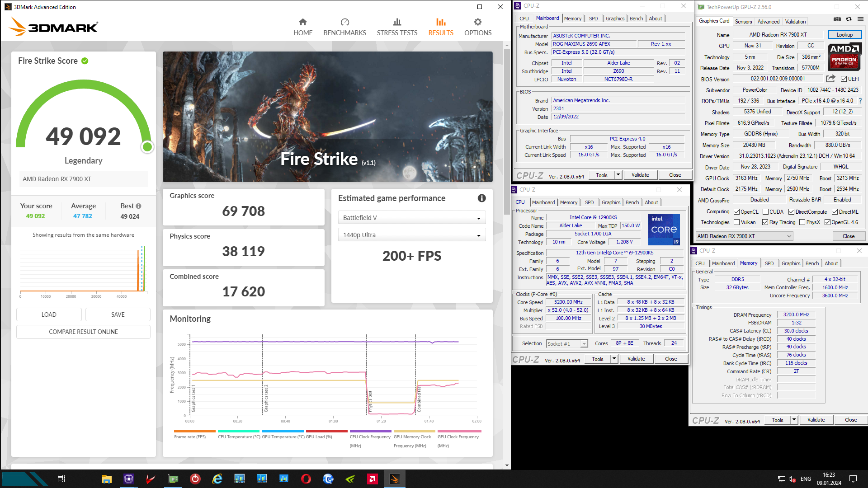Open the notification center on the taskbar
Viewport: 868px width, 488px height.
(x=853, y=479)
